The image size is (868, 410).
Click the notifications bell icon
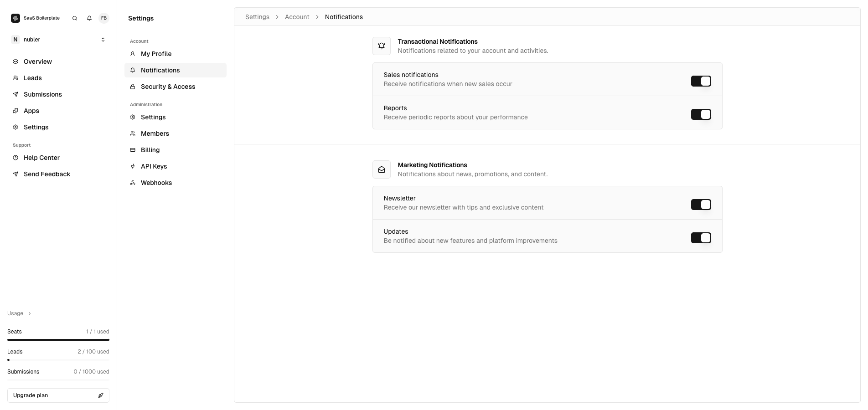click(89, 18)
